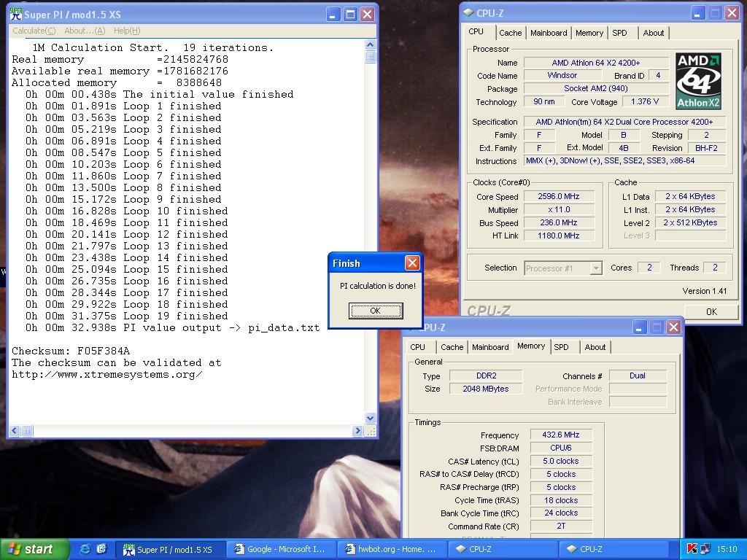Switch to Mainboard tab in lower CPU-Z
The height and width of the screenshot is (560, 747).
coord(490,347)
